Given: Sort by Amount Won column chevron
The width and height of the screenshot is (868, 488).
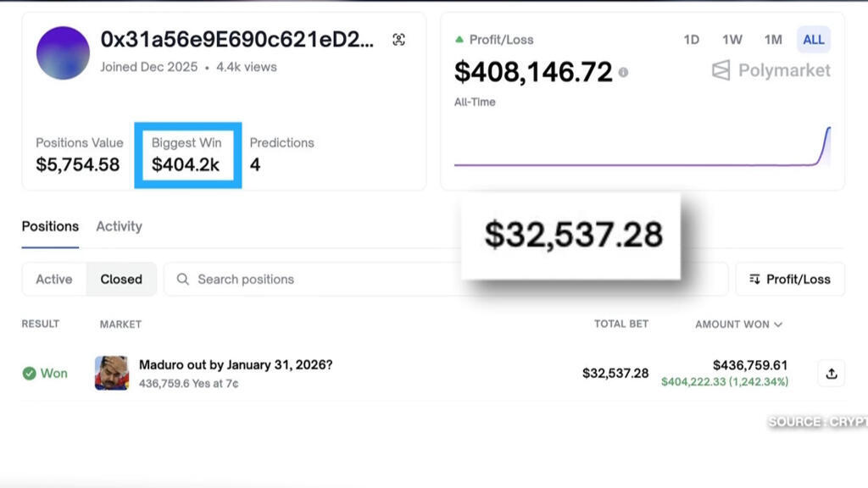Looking at the screenshot, I should [x=778, y=324].
